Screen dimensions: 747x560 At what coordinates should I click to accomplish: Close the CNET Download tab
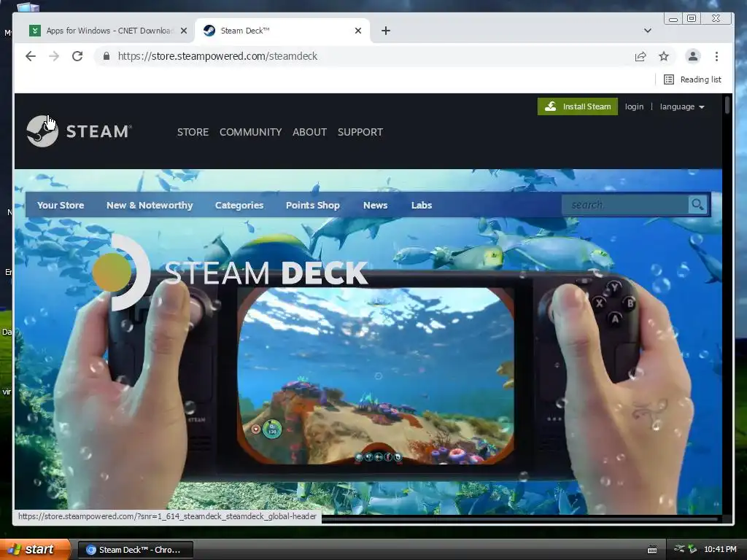click(x=183, y=31)
